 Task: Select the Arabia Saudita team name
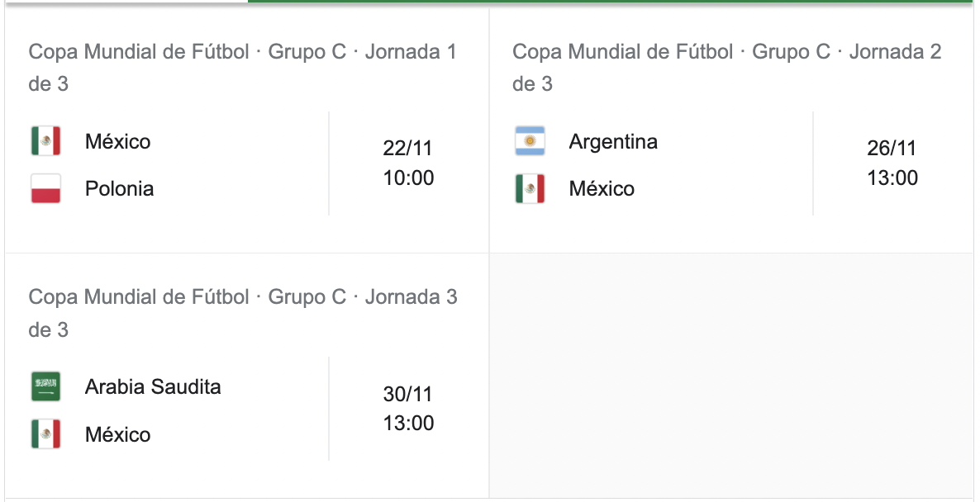153,386
